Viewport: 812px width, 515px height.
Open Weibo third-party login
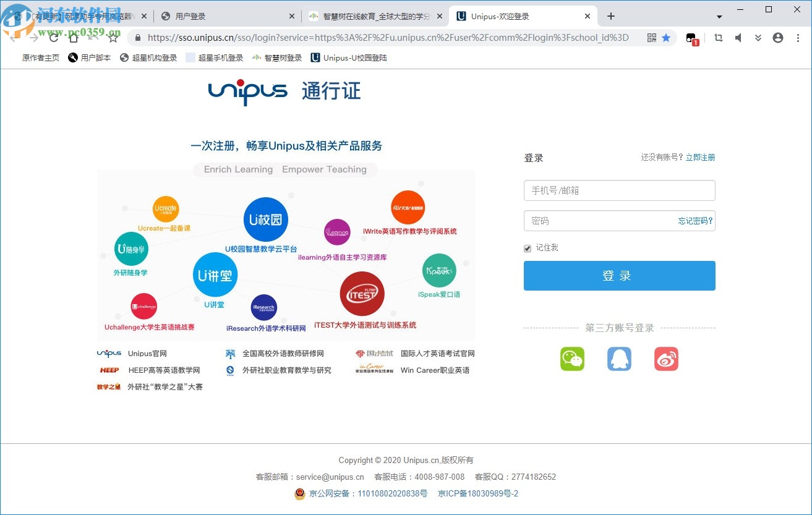[x=666, y=359]
